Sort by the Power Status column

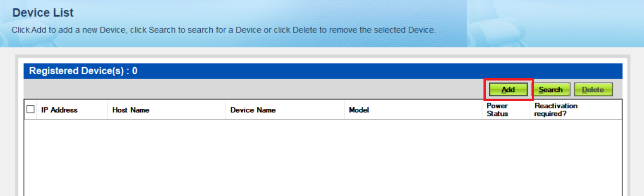(x=497, y=110)
